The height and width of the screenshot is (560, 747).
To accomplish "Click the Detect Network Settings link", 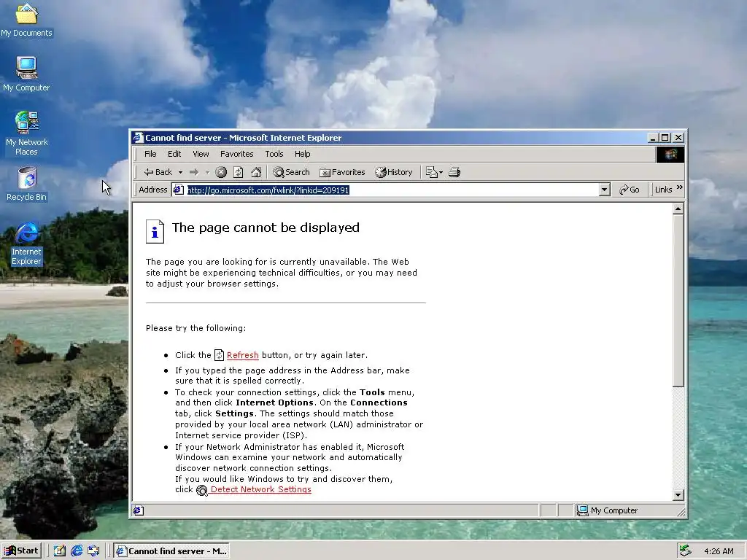I will click(260, 489).
